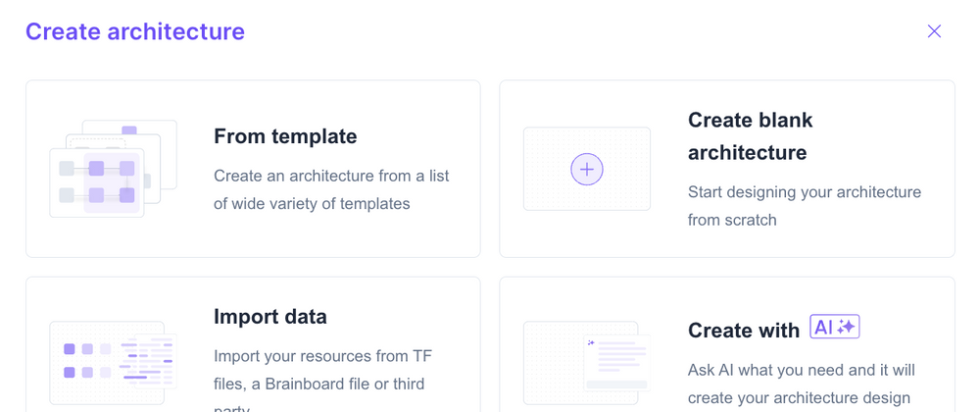980x412 pixels.
Task: Select the Create blank architecture heading
Action: 751,136
